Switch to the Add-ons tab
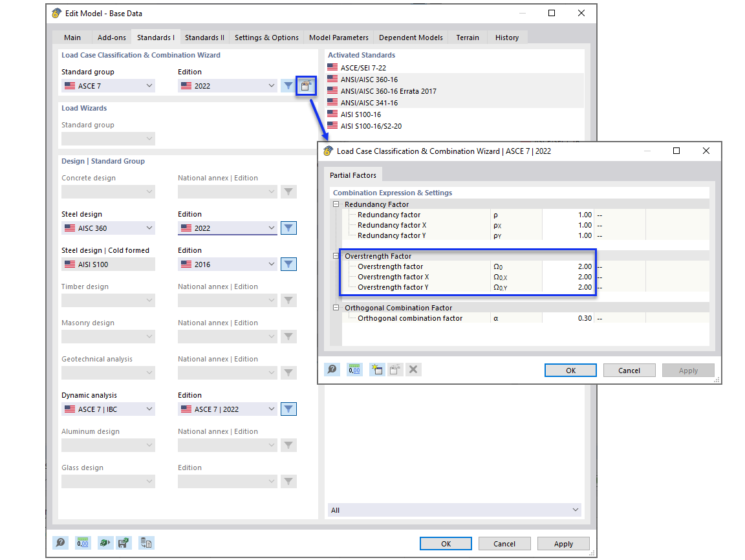 [112, 38]
